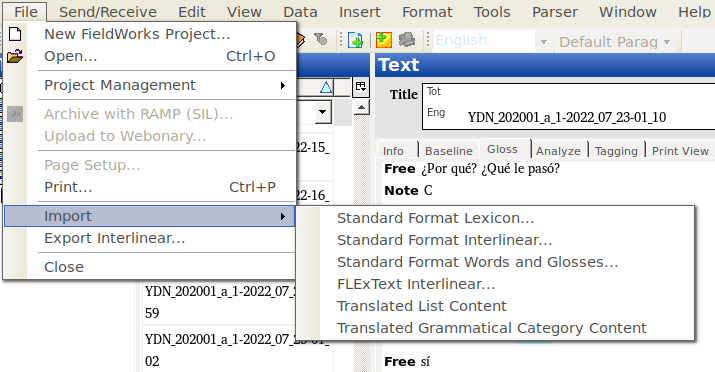The width and height of the screenshot is (715, 372).
Task: Click the File menu header
Action: click(x=26, y=12)
